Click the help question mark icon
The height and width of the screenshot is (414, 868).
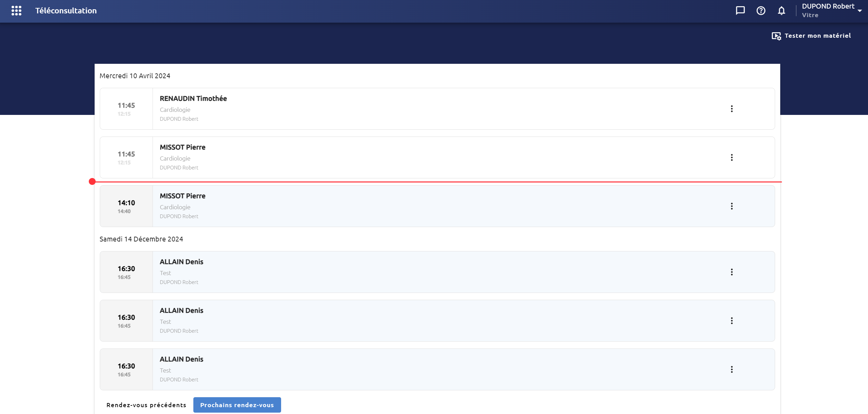pyautogui.click(x=761, y=11)
